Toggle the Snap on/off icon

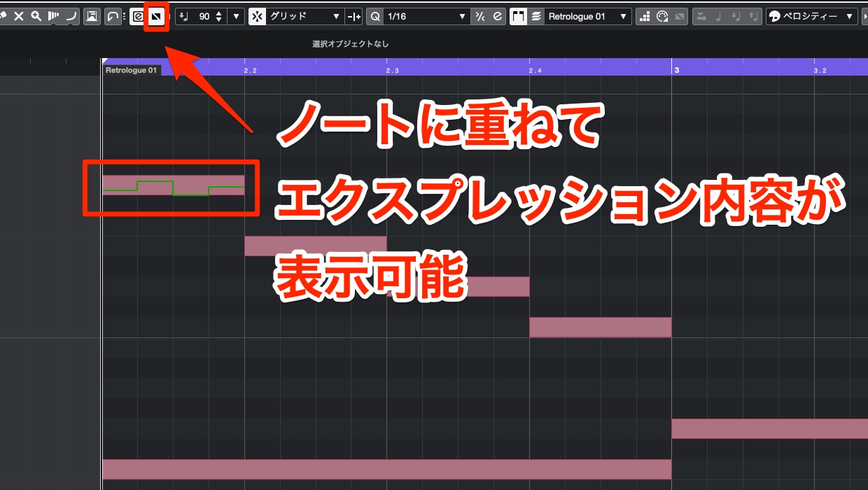coord(258,16)
